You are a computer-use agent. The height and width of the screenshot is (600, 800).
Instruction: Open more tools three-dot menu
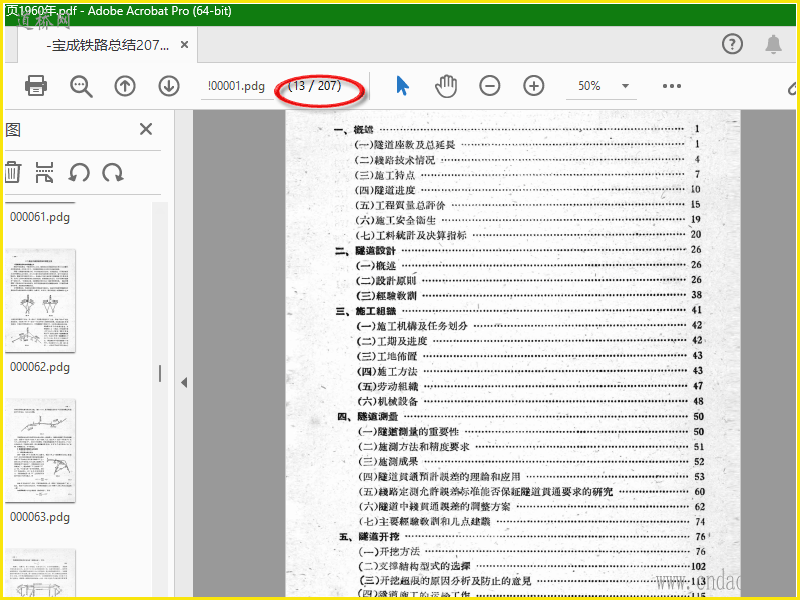[672, 86]
